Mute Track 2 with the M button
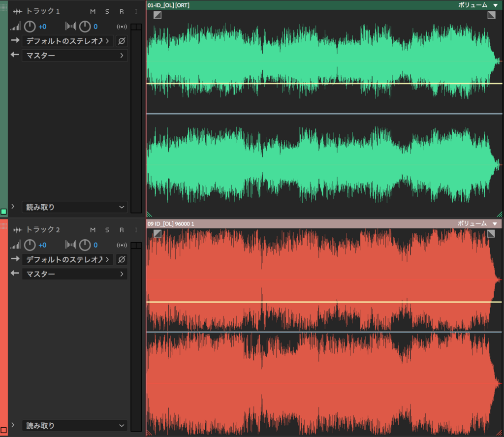This screenshot has width=504, height=437. pos(93,230)
